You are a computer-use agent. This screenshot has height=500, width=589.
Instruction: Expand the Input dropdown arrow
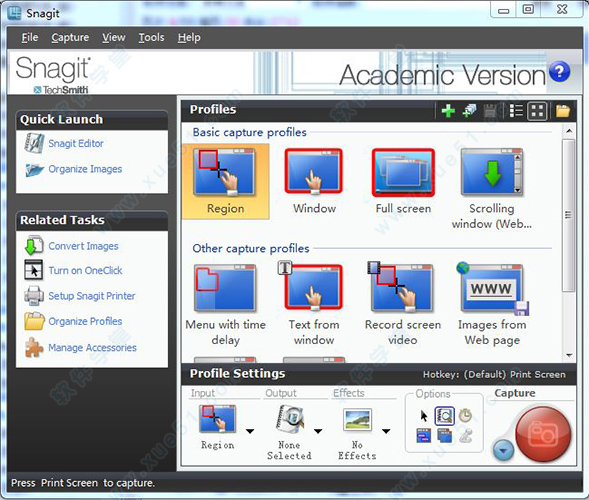(250, 431)
